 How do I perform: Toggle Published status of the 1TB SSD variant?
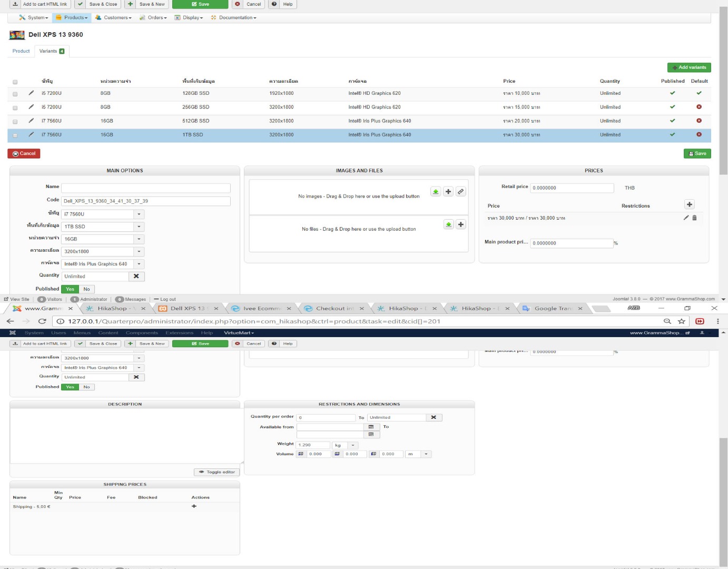pyautogui.click(x=672, y=134)
